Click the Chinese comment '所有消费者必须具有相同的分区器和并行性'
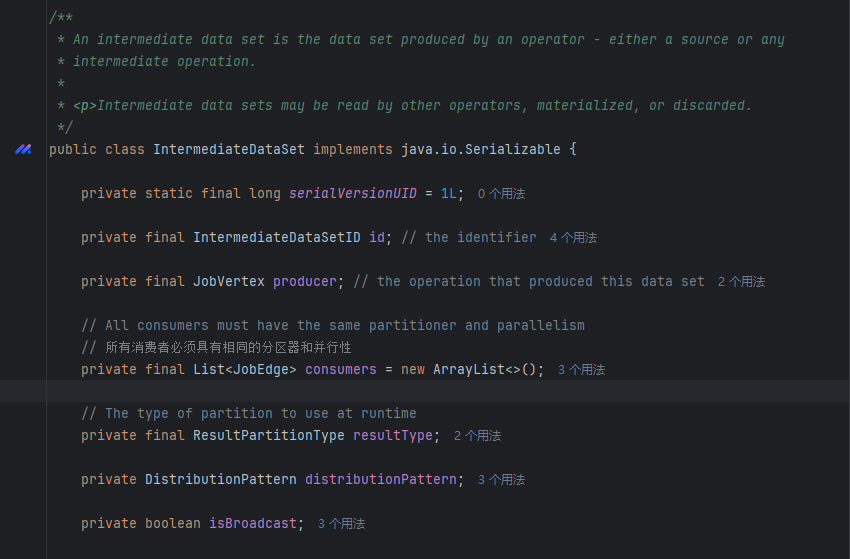This screenshot has height=559, width=850. (x=228, y=348)
